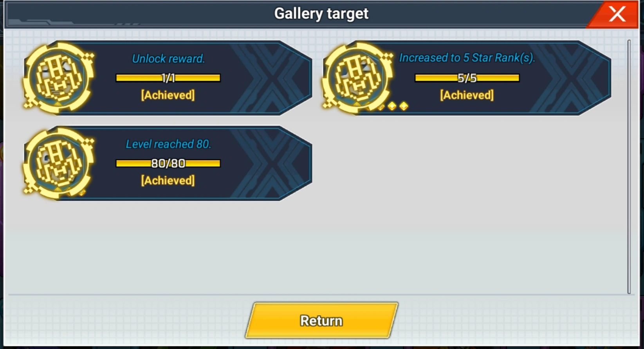The height and width of the screenshot is (349, 644).
Task: Click Achieved status under 5 Star Rank
Action: [467, 95]
